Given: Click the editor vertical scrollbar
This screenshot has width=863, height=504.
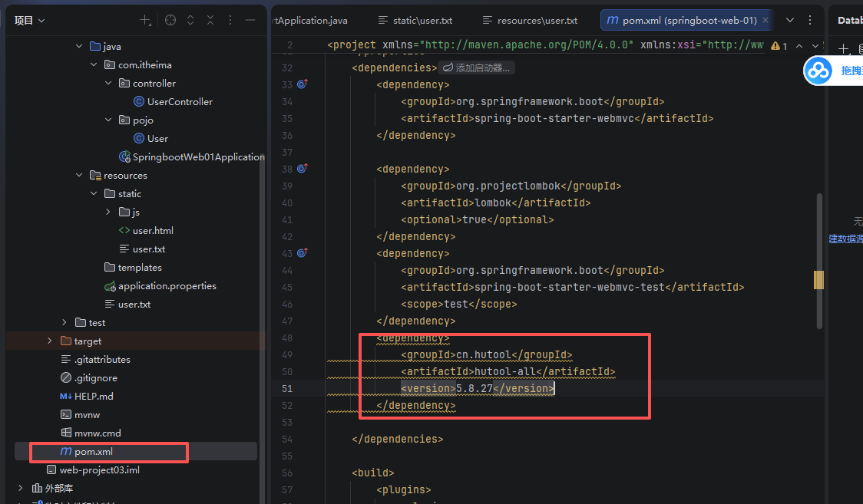Looking at the screenshot, I should [x=819, y=261].
